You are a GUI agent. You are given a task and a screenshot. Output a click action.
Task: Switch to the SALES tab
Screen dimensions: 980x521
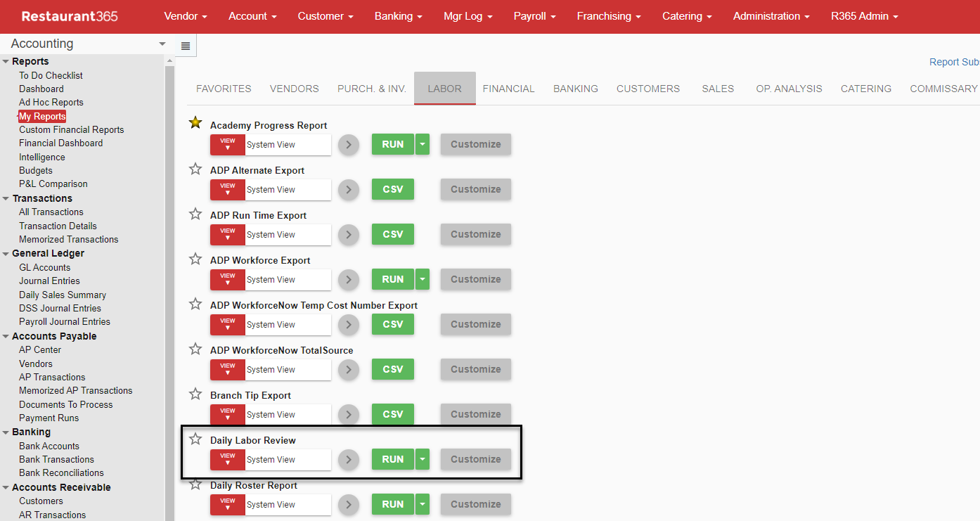[718, 89]
